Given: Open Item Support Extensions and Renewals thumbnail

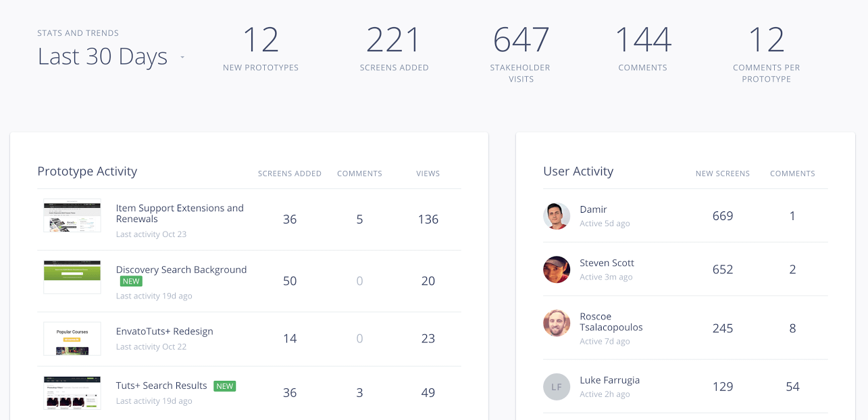Looking at the screenshot, I should [x=72, y=215].
